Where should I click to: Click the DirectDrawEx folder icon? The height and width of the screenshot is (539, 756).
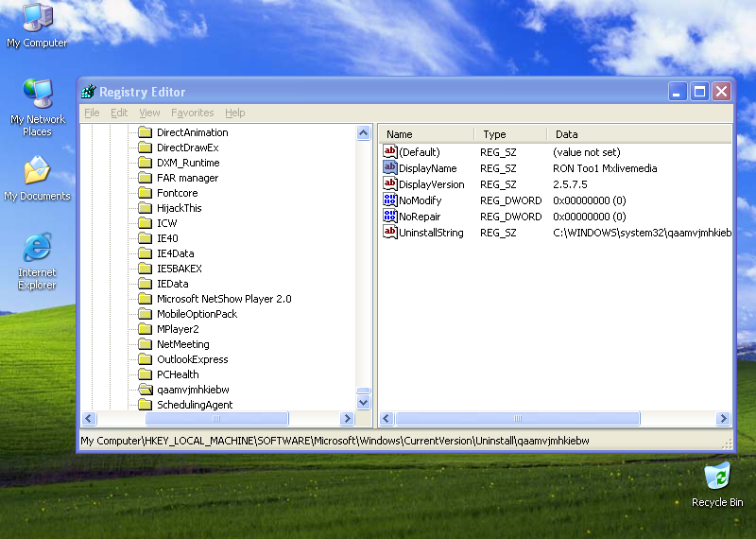click(145, 148)
